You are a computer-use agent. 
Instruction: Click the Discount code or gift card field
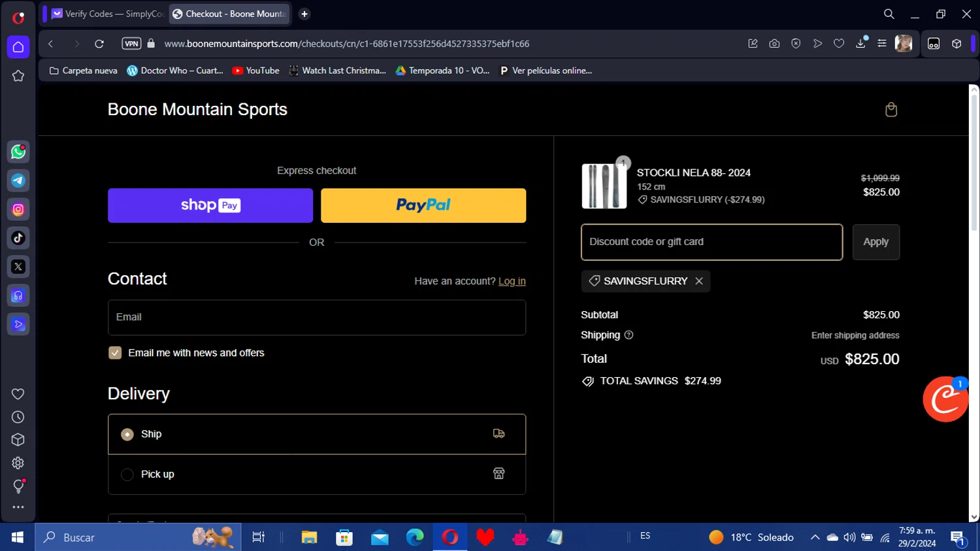(712, 242)
